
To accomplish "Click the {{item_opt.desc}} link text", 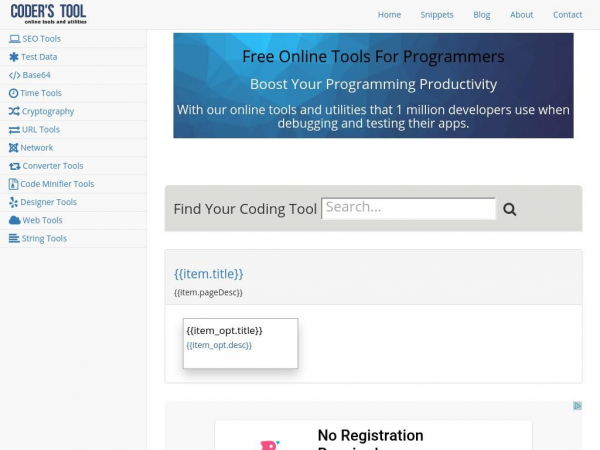I will (219, 345).
